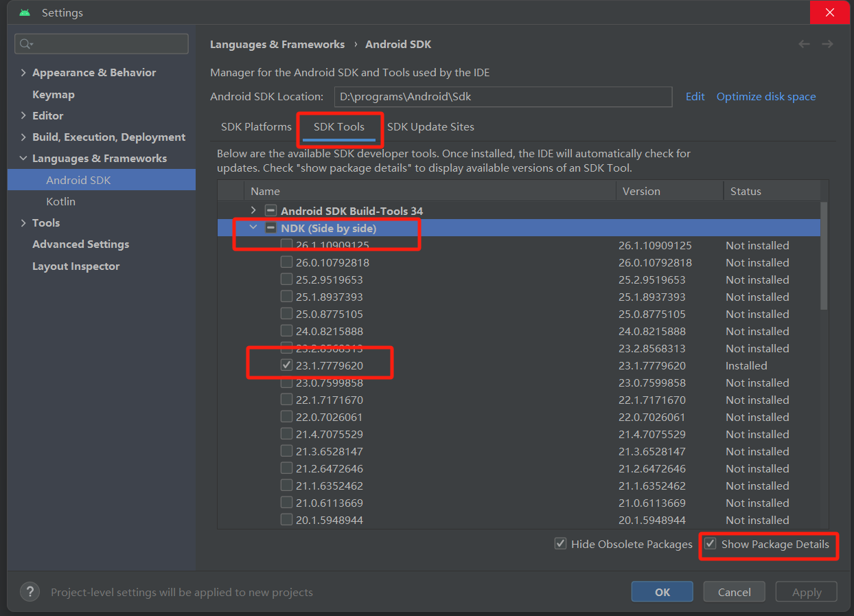This screenshot has height=616, width=854.
Task: Click the Android SDK Location path field
Action: (503, 97)
